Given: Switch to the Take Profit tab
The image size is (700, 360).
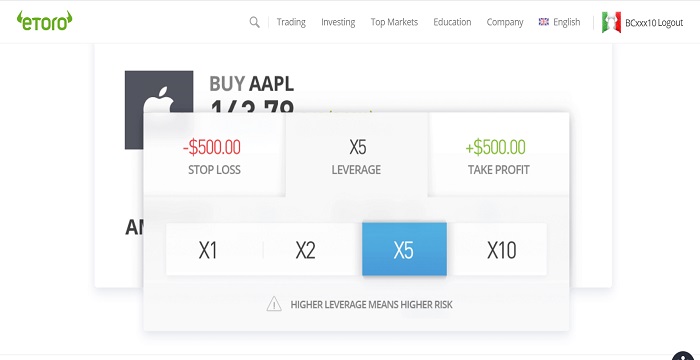Looking at the screenshot, I should [x=498, y=155].
